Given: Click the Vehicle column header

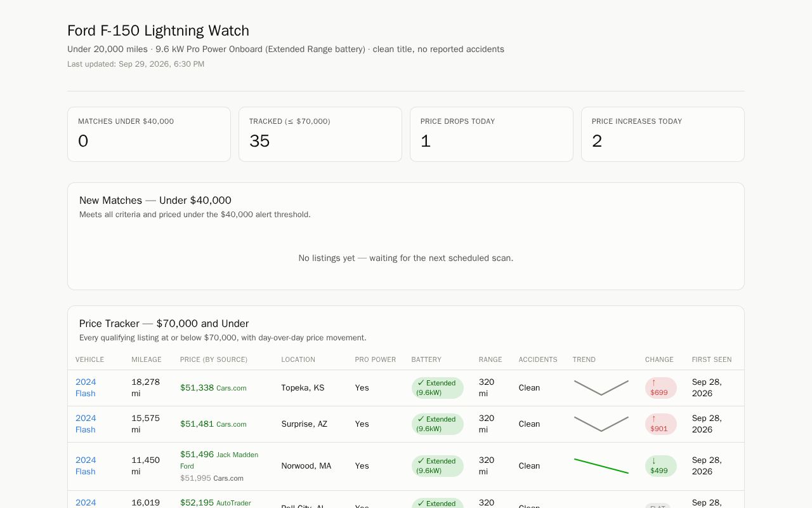Looking at the screenshot, I should (x=89, y=359).
